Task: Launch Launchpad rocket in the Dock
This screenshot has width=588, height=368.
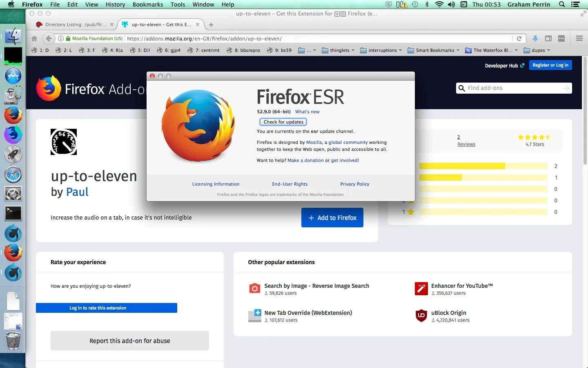Action: pyautogui.click(x=13, y=155)
